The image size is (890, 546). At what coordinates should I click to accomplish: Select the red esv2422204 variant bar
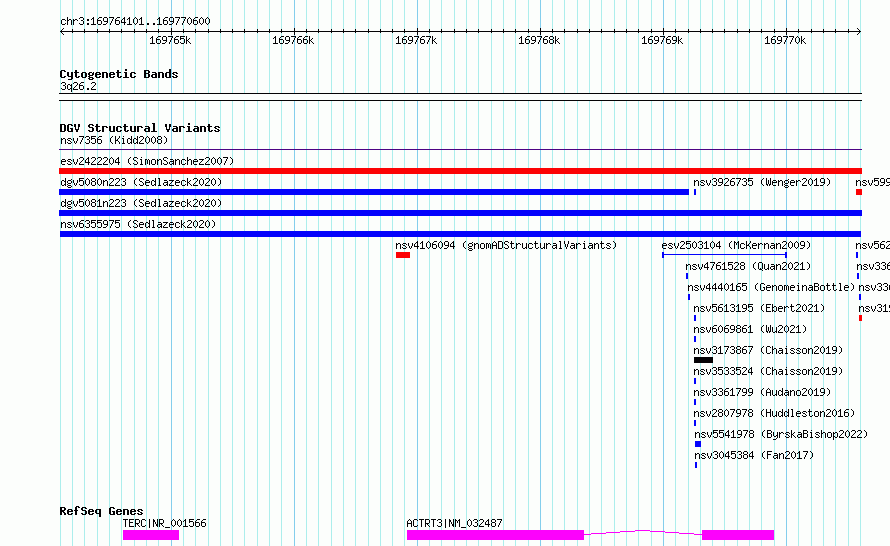pos(460,171)
